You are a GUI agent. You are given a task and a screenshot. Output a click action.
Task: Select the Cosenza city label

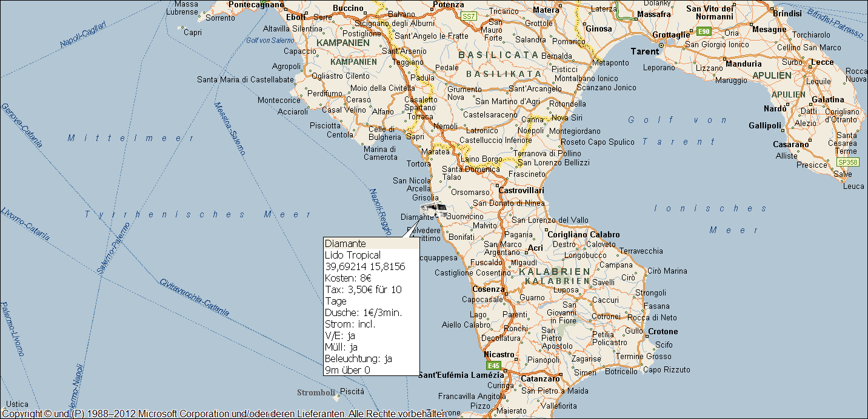[x=488, y=289]
